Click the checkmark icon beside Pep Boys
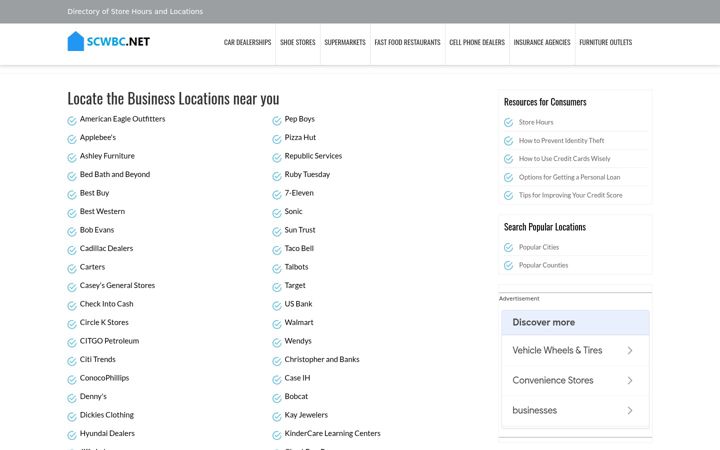Viewport: 720px width, 450px height. click(276, 121)
